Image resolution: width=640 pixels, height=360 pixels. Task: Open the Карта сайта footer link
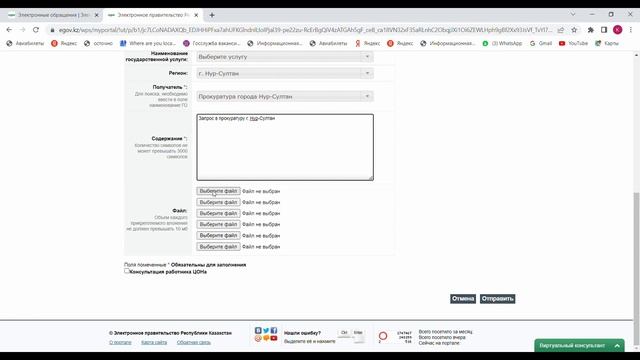pyautogui.click(x=154, y=342)
